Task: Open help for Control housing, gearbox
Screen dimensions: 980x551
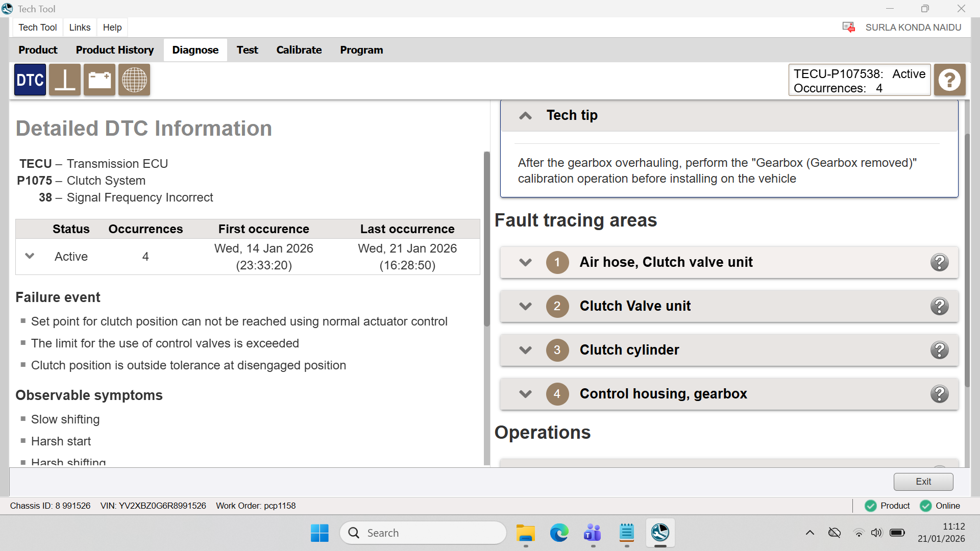Action: tap(939, 394)
